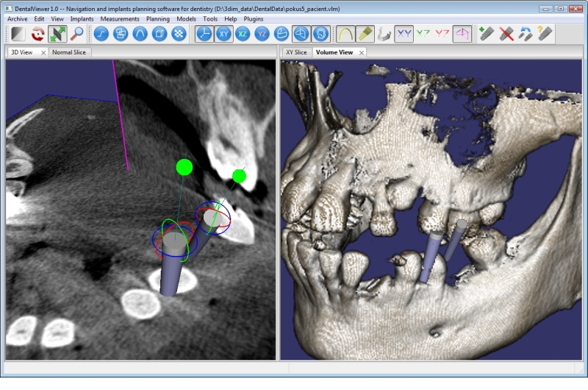
Task: Click the blue overlapping windows icon
Action: coord(121,34)
